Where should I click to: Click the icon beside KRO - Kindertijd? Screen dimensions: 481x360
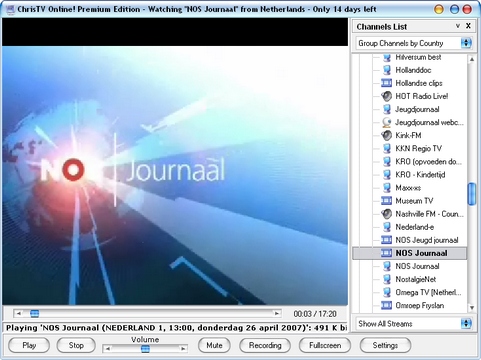tap(387, 175)
